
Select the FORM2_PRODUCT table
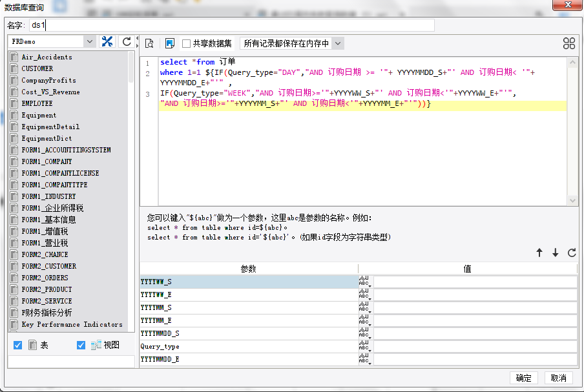pos(47,289)
